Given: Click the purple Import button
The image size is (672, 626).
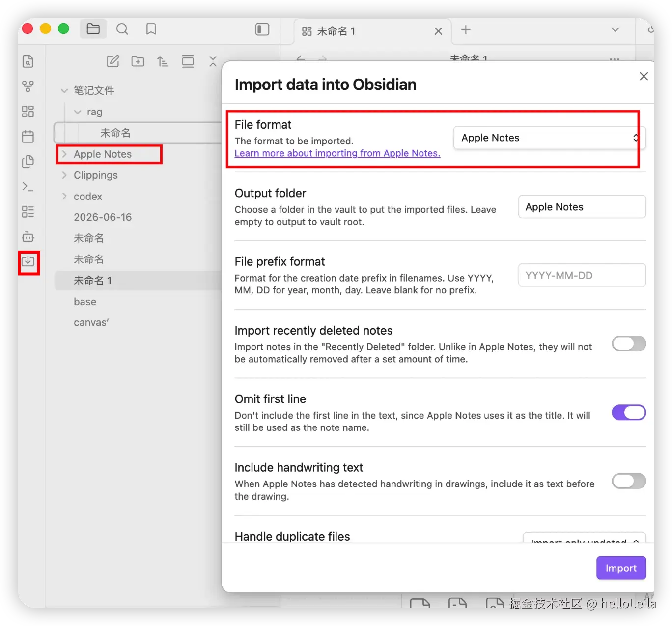Looking at the screenshot, I should tap(621, 568).
